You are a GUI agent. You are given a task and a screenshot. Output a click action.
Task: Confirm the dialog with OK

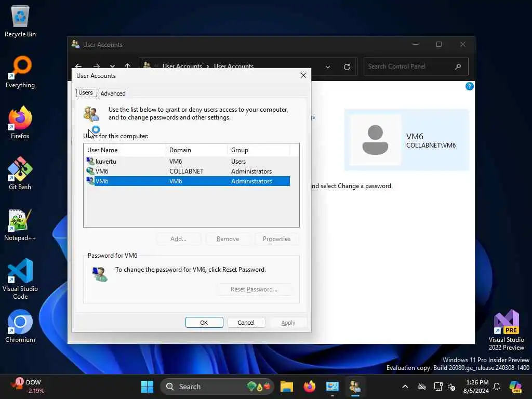(204, 322)
